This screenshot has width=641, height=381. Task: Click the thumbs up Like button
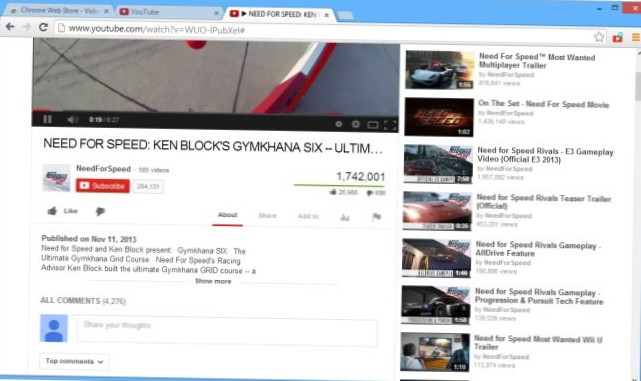[63, 211]
